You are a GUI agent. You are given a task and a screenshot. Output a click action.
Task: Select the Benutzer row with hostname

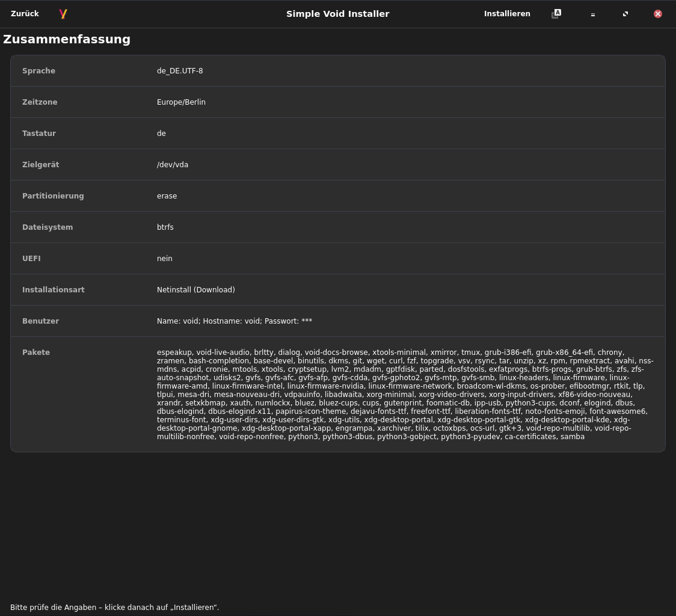(x=337, y=321)
